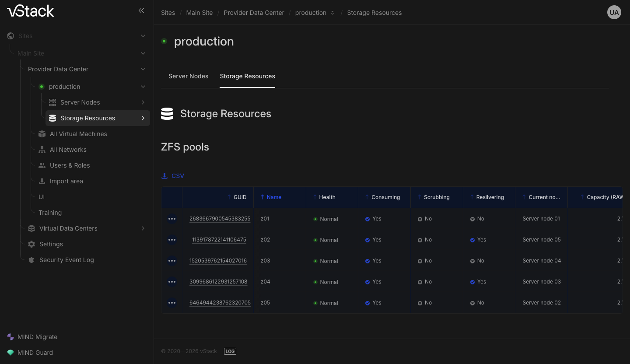630x364 pixels.
Task: Open Training item in sidebar
Action: (50, 213)
